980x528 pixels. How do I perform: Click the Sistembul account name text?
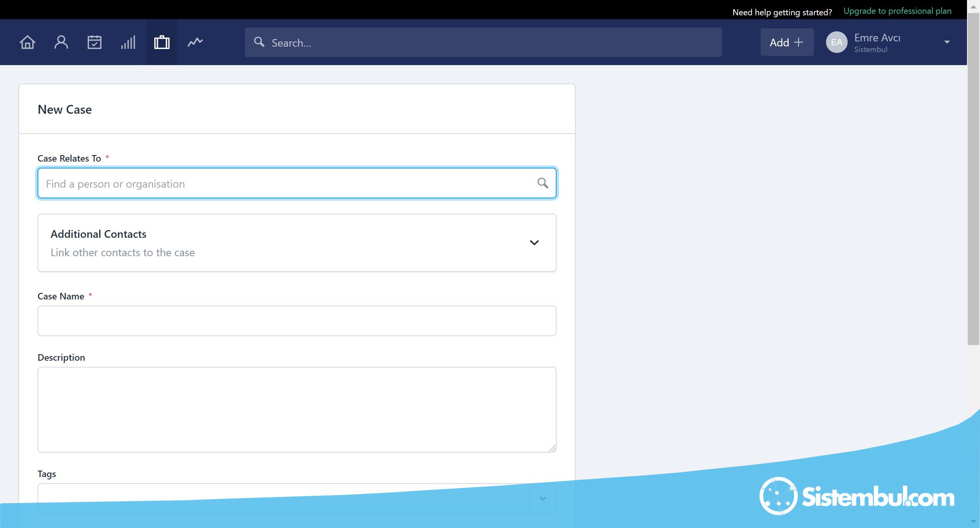[871, 49]
